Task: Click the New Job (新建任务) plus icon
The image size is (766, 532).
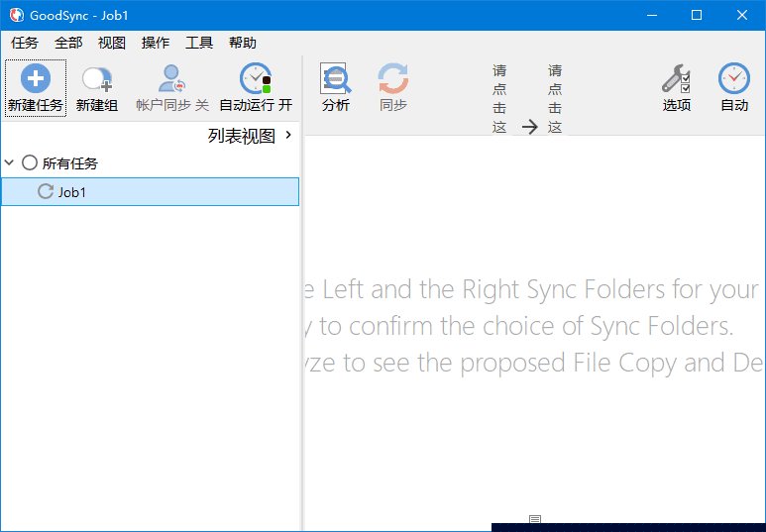Action: pyautogui.click(x=35, y=78)
